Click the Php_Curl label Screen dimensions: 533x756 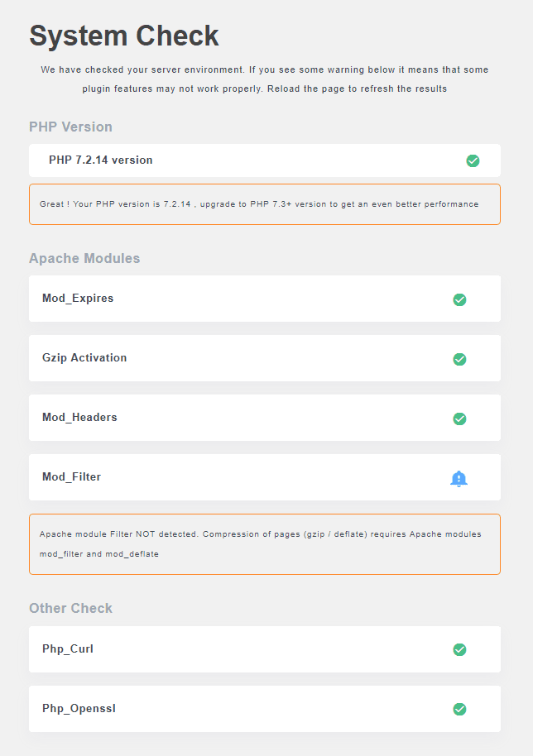68,649
